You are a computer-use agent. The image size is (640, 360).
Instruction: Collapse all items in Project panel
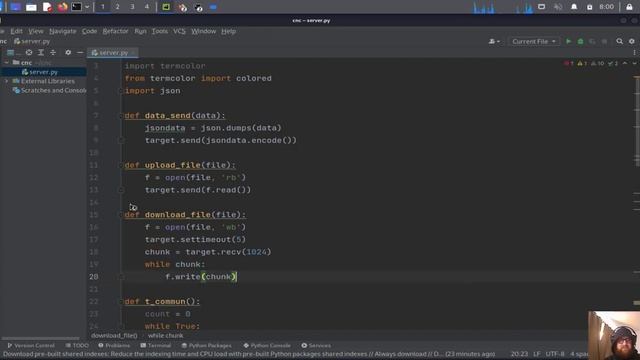coord(53,52)
